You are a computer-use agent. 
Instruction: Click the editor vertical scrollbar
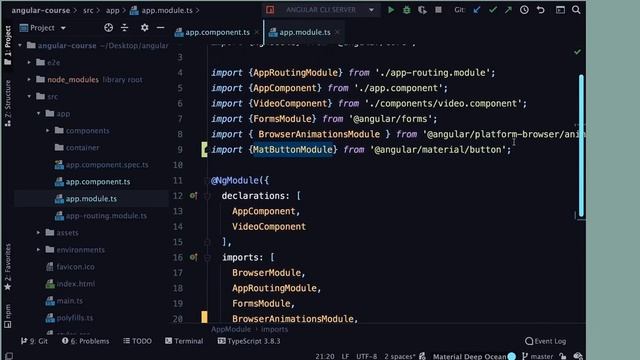(581, 145)
